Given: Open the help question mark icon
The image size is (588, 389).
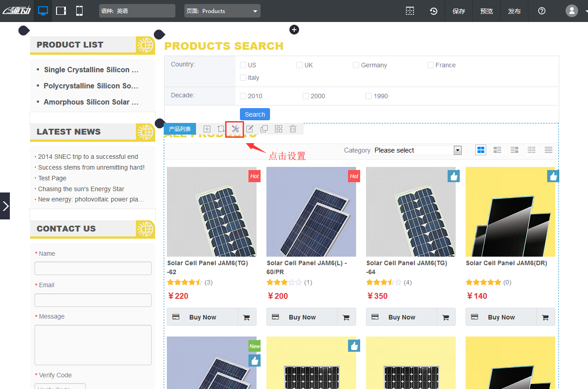Looking at the screenshot, I should pyautogui.click(x=541, y=11).
